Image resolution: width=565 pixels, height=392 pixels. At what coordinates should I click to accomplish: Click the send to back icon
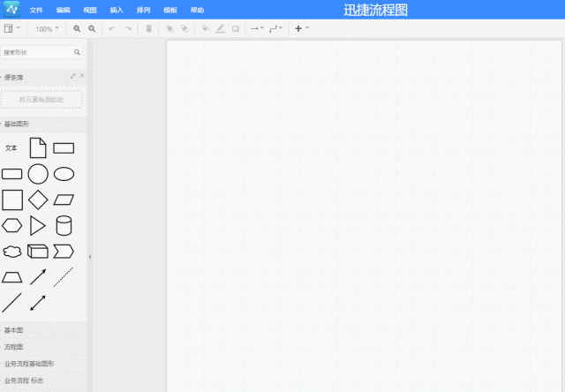pyautogui.click(x=185, y=28)
